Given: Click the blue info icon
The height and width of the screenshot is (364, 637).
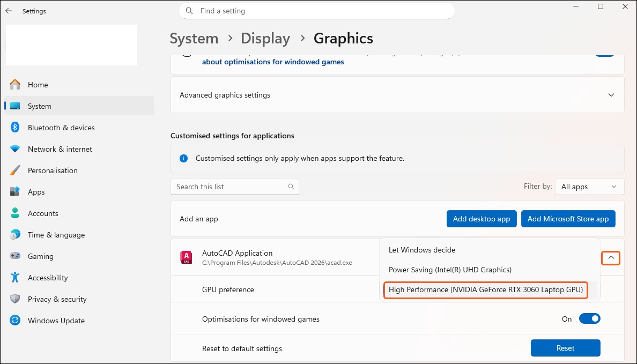Looking at the screenshot, I should [x=183, y=159].
